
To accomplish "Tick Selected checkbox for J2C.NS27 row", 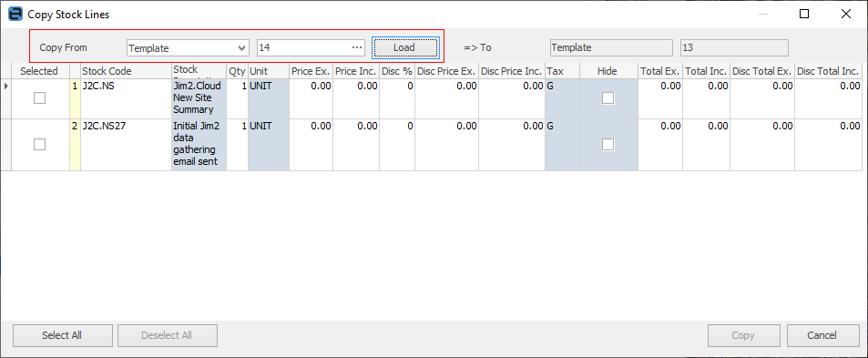I will (x=39, y=145).
